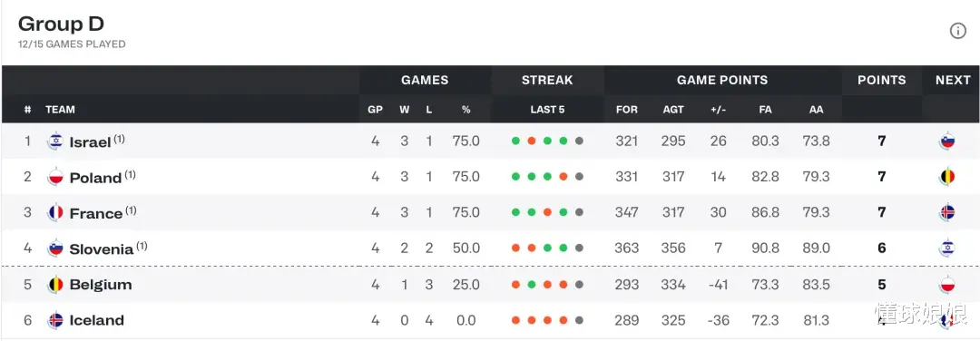Click Iceland's flag icon in team column
Screen dimensions: 980x341
(55, 320)
